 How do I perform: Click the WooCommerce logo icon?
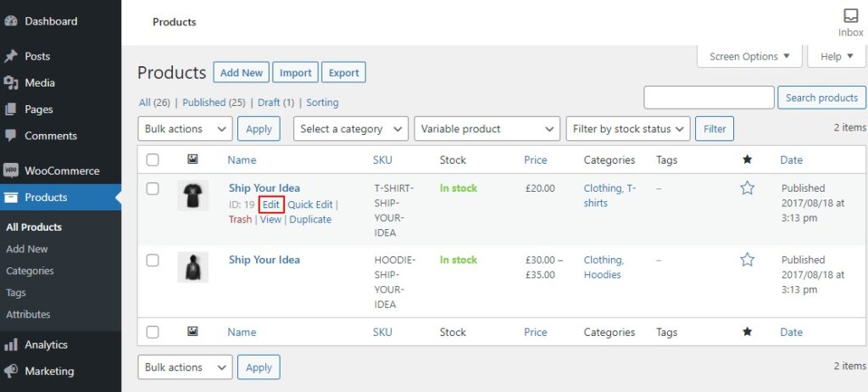pyautogui.click(x=10, y=171)
